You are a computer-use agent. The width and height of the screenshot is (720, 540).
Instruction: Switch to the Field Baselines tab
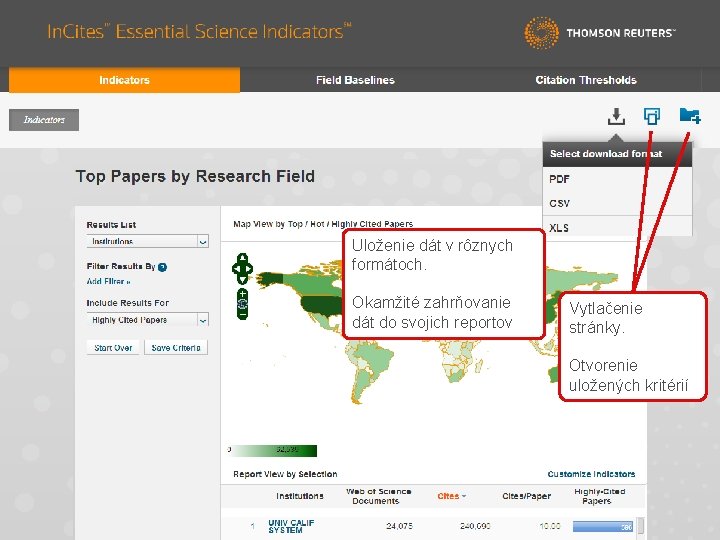click(x=355, y=80)
